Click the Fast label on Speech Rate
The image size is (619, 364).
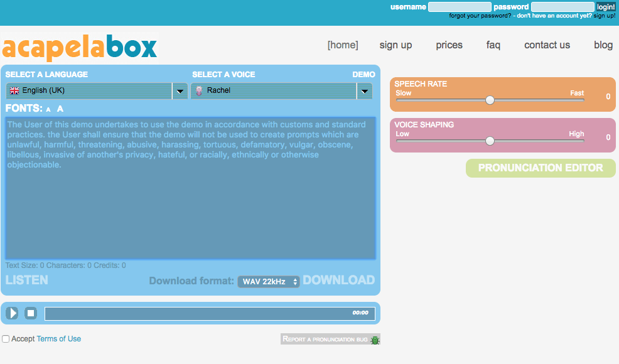pyautogui.click(x=577, y=93)
